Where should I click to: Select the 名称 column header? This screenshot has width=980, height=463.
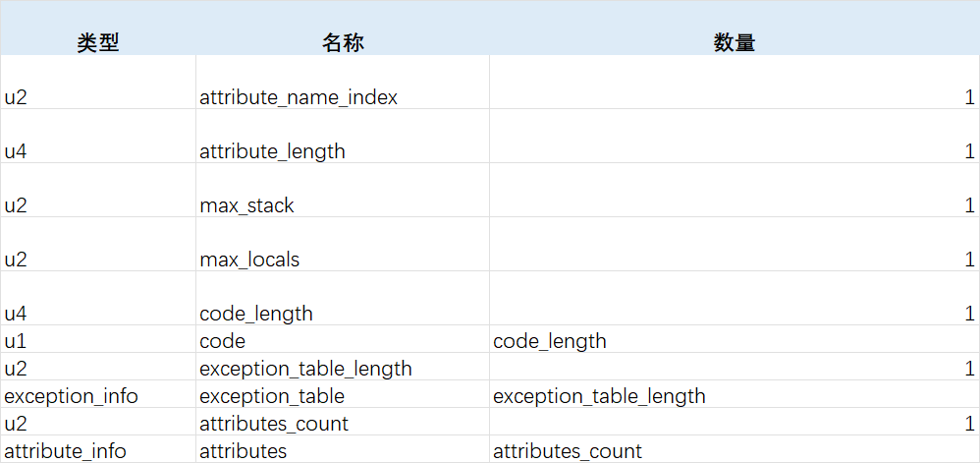pos(343,42)
